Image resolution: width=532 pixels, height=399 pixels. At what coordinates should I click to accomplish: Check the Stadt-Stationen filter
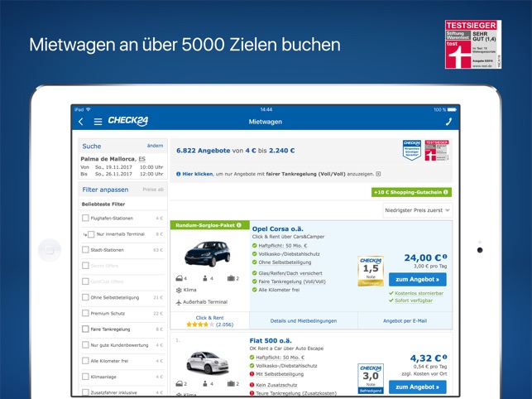coord(85,250)
